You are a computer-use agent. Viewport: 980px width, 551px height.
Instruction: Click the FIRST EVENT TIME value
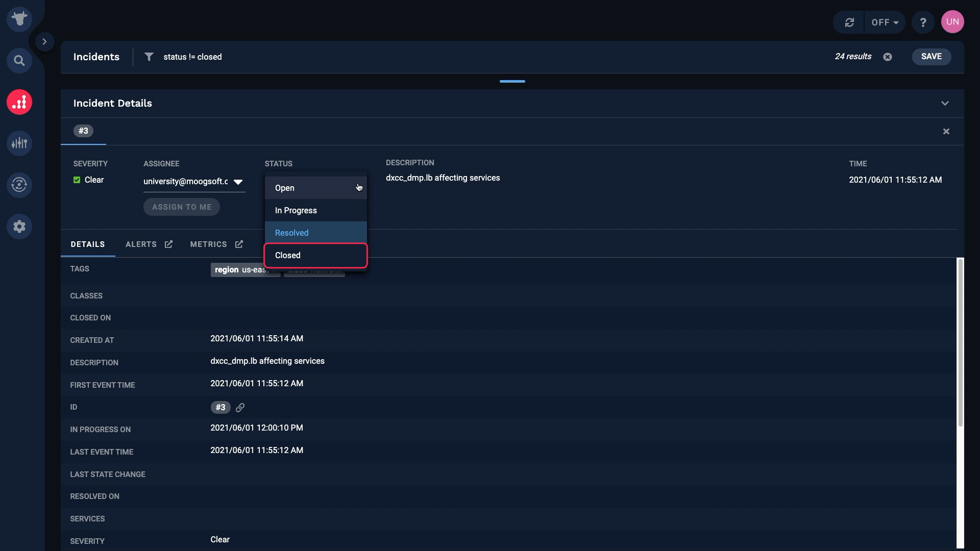[257, 384]
